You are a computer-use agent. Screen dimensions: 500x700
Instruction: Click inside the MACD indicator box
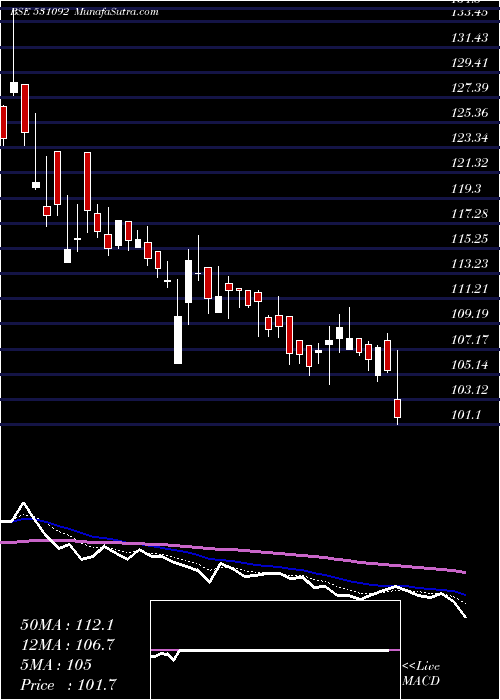275,650
